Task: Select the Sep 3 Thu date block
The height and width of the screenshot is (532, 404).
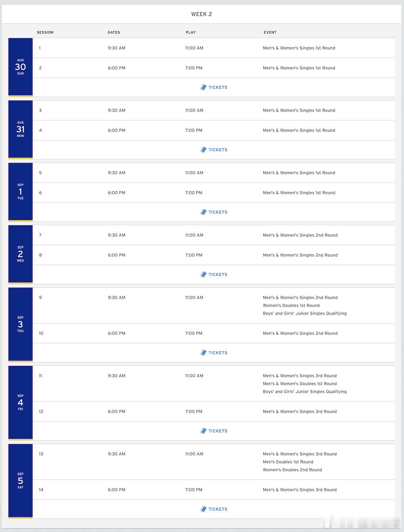Action: click(21, 325)
